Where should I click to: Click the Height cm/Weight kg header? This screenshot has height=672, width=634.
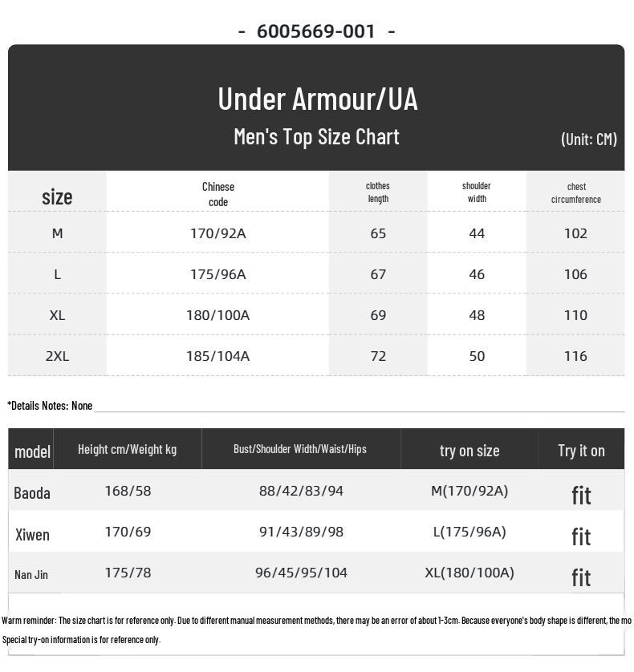pos(128,450)
